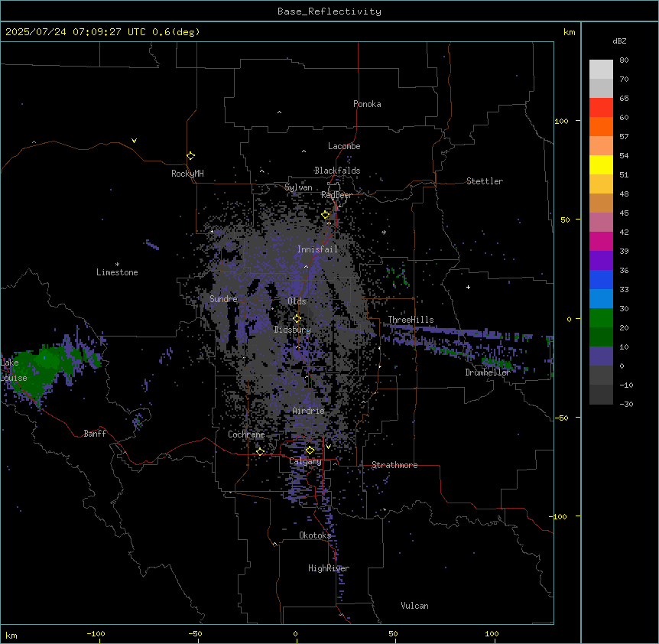Select the white 80-70 dBZ legend swatch
659x644 pixels.
pyautogui.click(x=601, y=70)
